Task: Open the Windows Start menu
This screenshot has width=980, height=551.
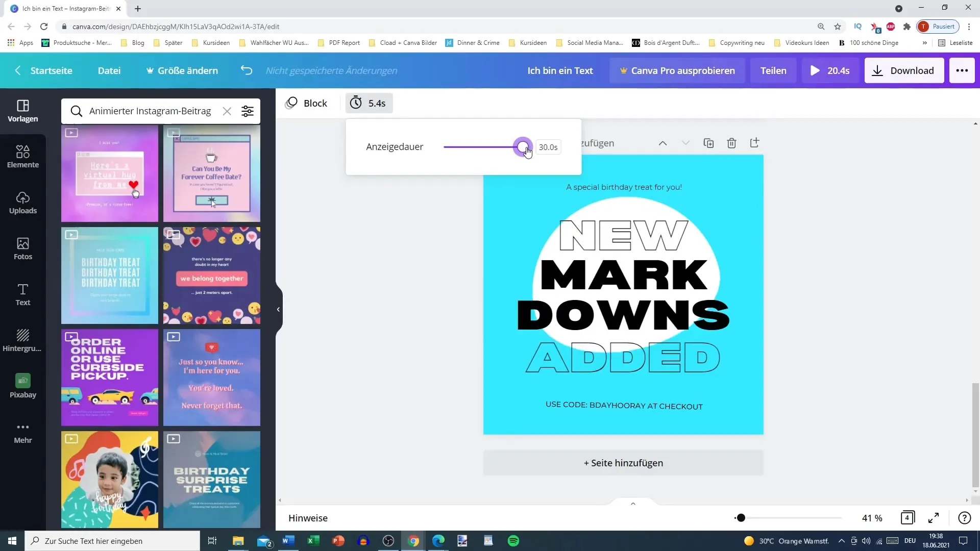Action: click(12, 541)
